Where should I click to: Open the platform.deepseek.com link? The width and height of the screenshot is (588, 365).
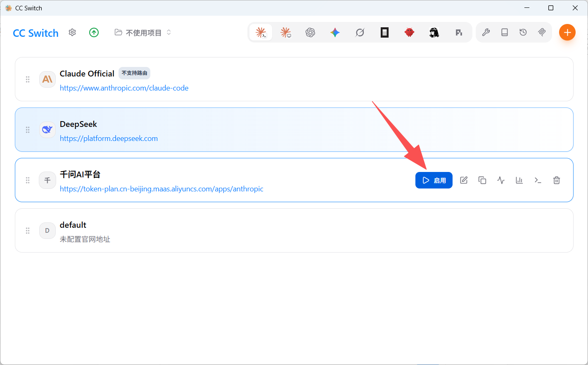pyautogui.click(x=109, y=138)
